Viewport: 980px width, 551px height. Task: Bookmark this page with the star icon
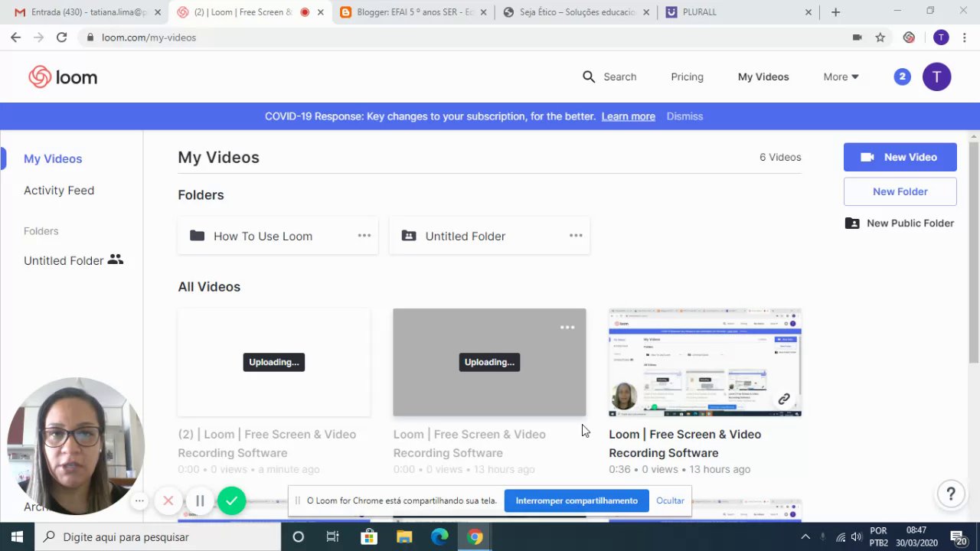(880, 37)
